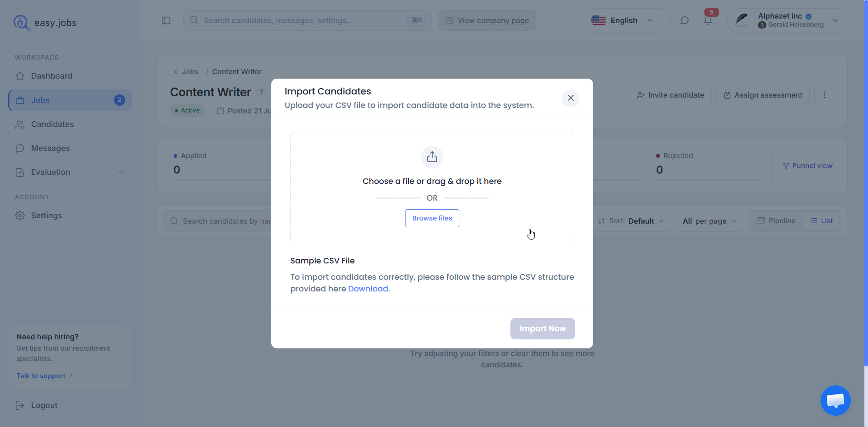Switch to List view
Image resolution: width=868 pixels, height=427 pixels.
click(821, 221)
